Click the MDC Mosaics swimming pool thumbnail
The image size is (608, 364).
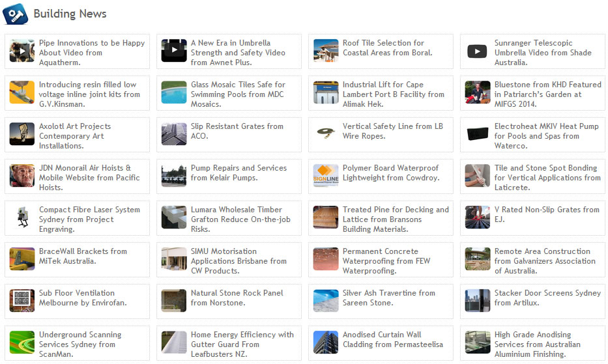click(x=174, y=92)
